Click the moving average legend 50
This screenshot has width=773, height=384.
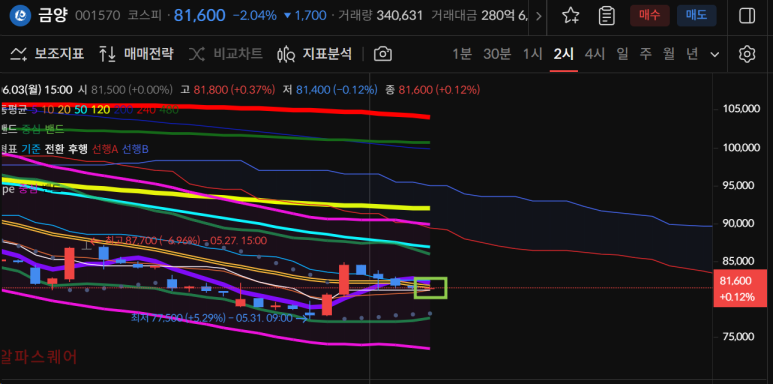(x=81, y=110)
